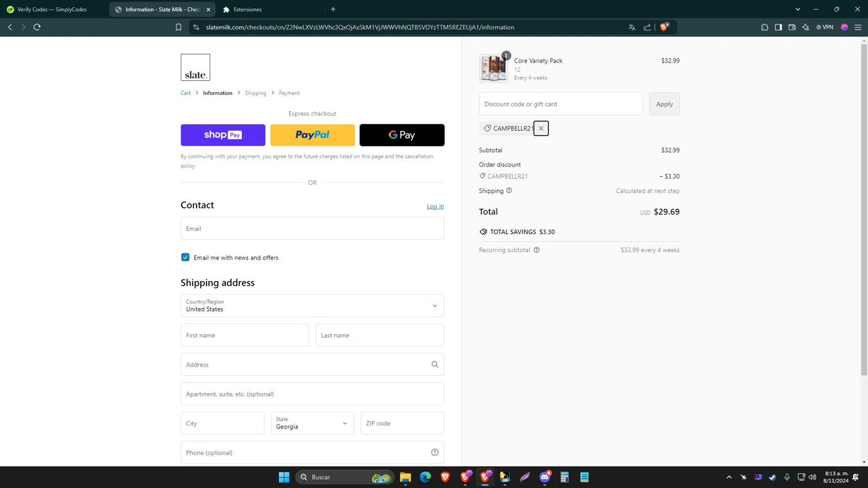Open the Brave Wallet icon
This screenshot has height=488, width=868.
click(x=792, y=27)
